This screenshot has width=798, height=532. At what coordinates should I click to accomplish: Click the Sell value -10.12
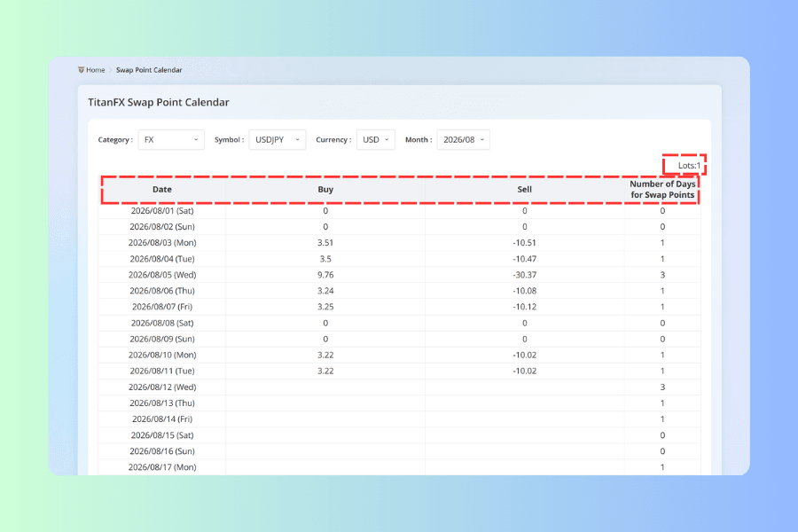click(524, 307)
